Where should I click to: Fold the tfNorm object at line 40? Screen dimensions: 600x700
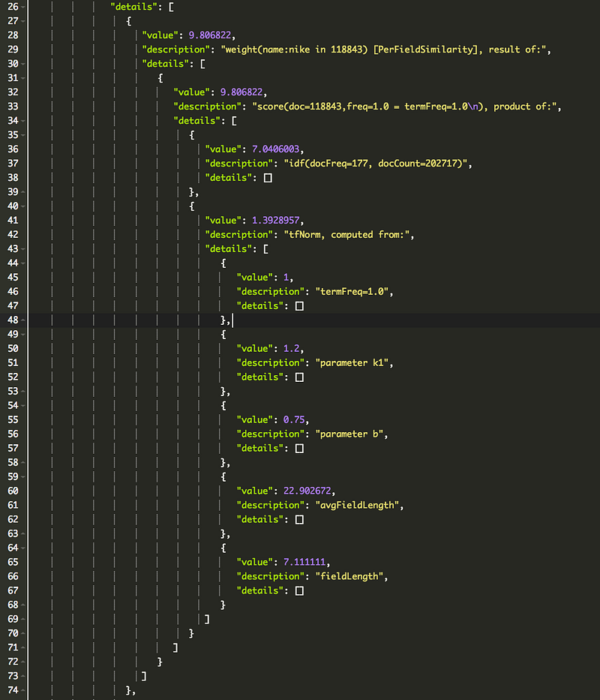pos(22,206)
